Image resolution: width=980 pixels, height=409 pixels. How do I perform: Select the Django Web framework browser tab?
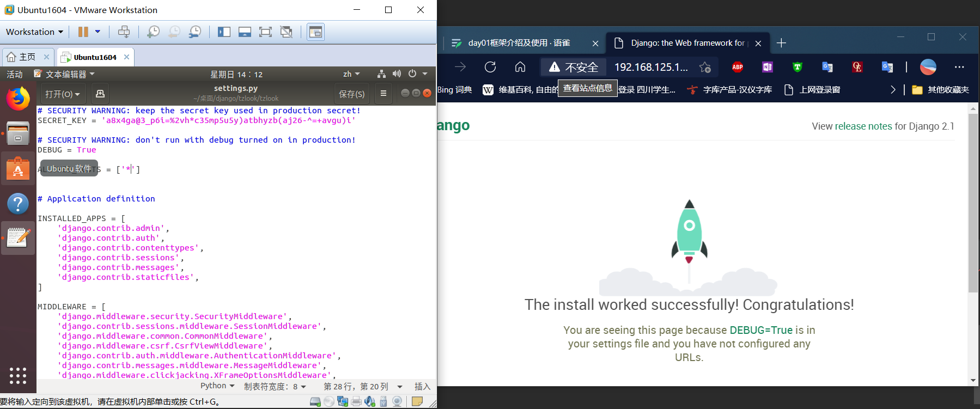pos(688,43)
